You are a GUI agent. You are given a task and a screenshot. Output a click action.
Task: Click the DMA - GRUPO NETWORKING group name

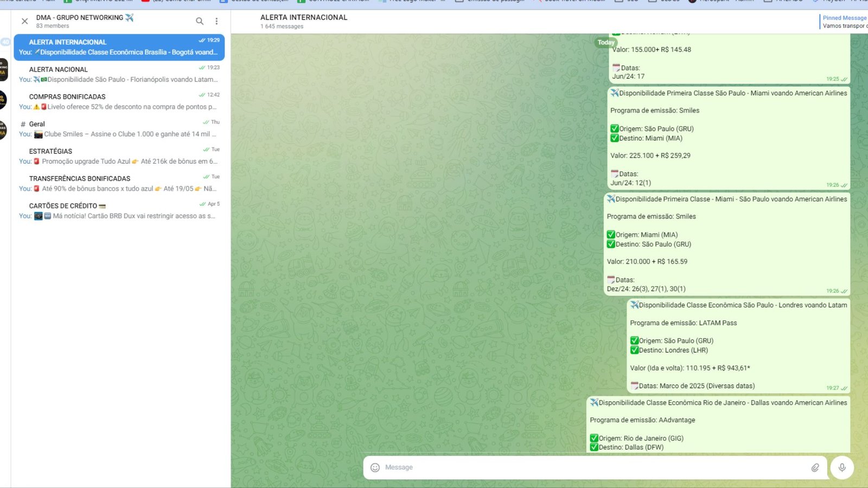pyautogui.click(x=80, y=17)
